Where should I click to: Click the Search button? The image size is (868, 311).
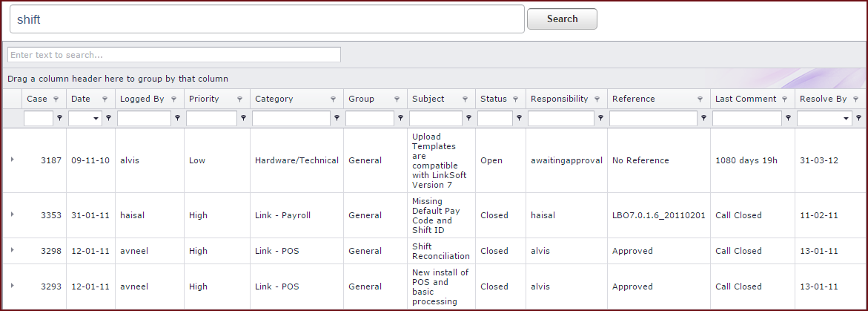[x=562, y=19]
